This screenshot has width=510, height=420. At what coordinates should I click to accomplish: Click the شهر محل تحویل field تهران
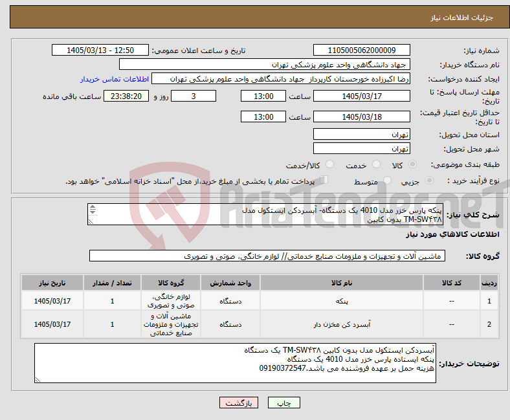point(361,148)
